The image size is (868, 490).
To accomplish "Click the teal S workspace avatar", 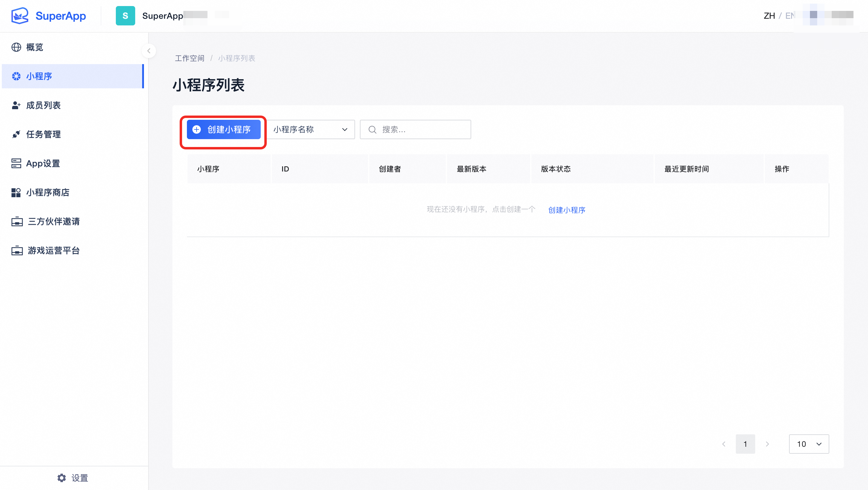I will pyautogui.click(x=125, y=16).
